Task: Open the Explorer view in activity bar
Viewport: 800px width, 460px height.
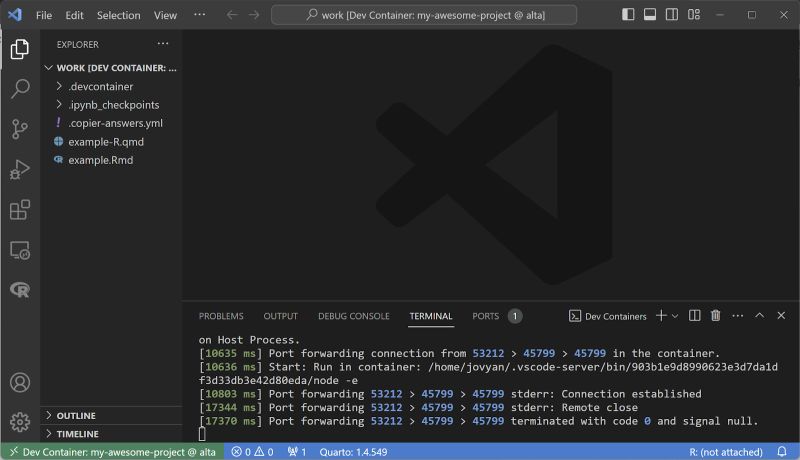Action: point(20,49)
